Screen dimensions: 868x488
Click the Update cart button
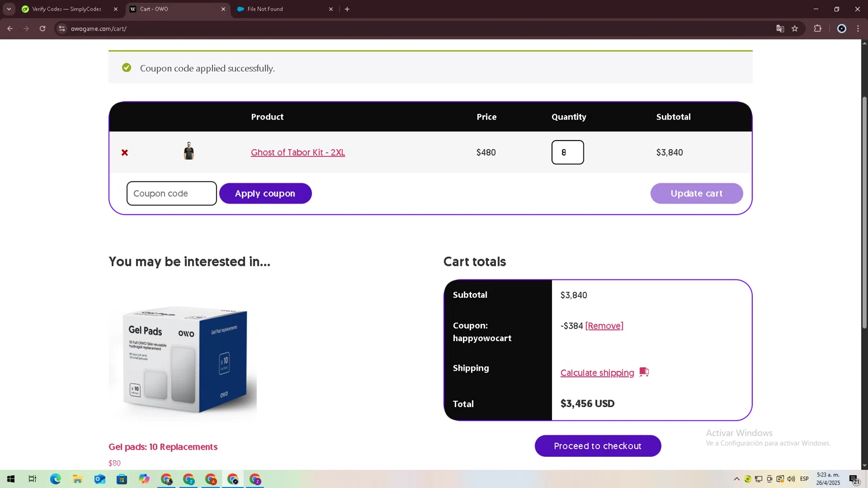point(697,194)
